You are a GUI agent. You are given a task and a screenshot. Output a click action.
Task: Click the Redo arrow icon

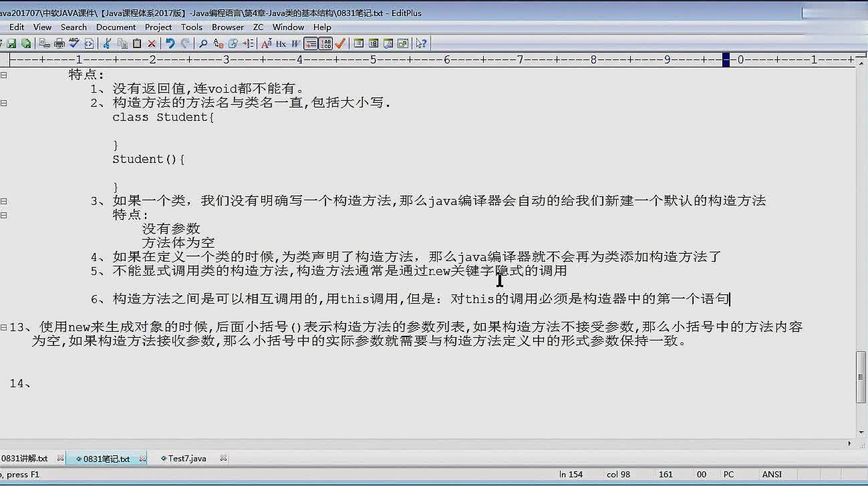click(x=185, y=43)
